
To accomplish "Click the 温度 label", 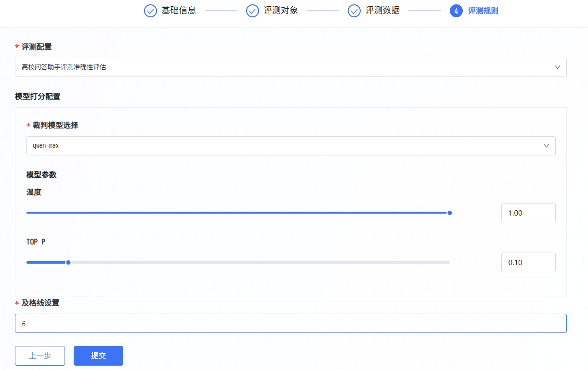I will 34,192.
